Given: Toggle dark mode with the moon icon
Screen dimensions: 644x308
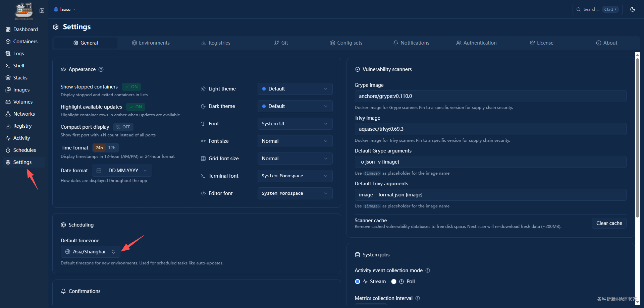Looking at the screenshot, I should coord(633,9).
